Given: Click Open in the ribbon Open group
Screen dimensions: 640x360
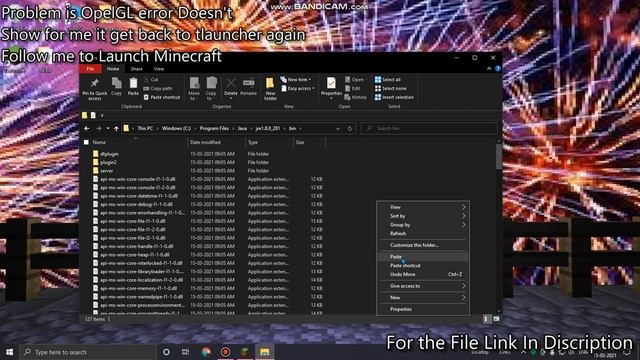Looking at the screenshot, I should click(354, 80).
